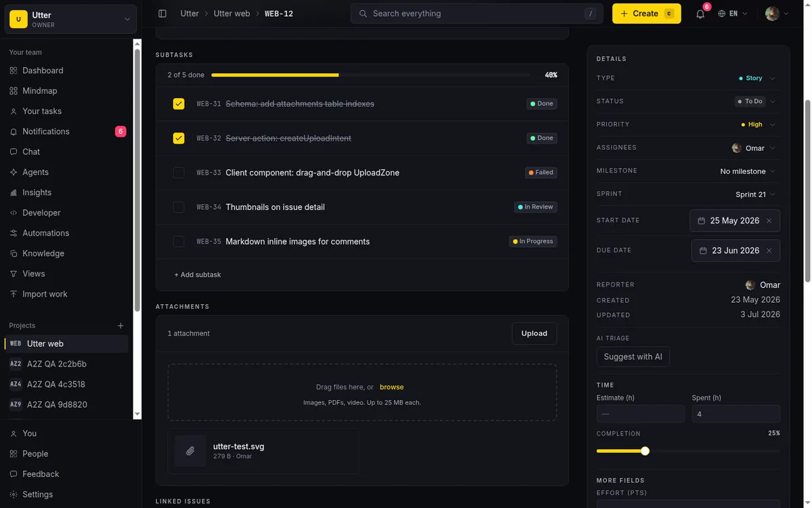Click the Estimate hours input
The image size is (812, 508).
641,414
